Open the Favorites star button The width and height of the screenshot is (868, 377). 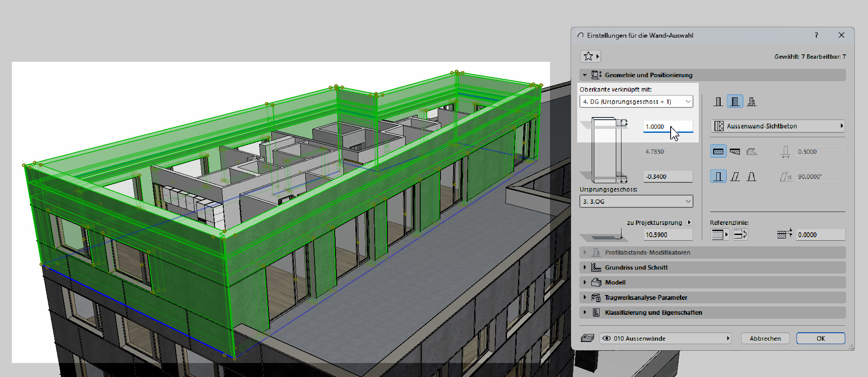590,57
